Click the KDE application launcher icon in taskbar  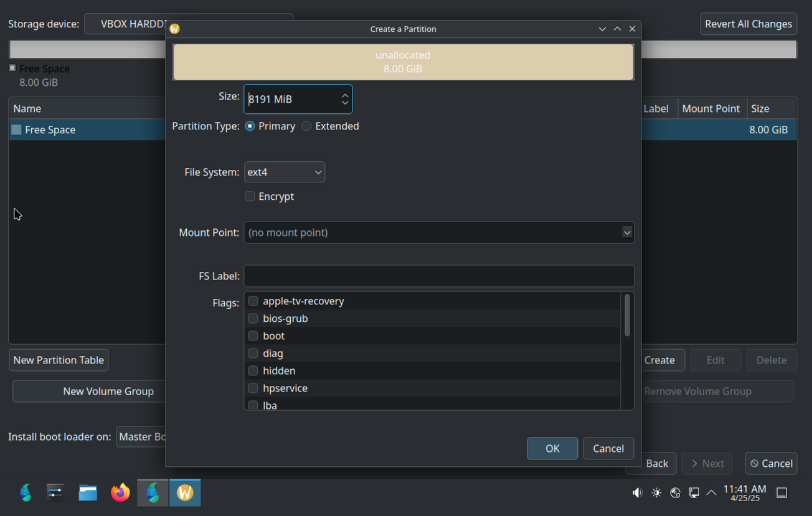[26, 493]
